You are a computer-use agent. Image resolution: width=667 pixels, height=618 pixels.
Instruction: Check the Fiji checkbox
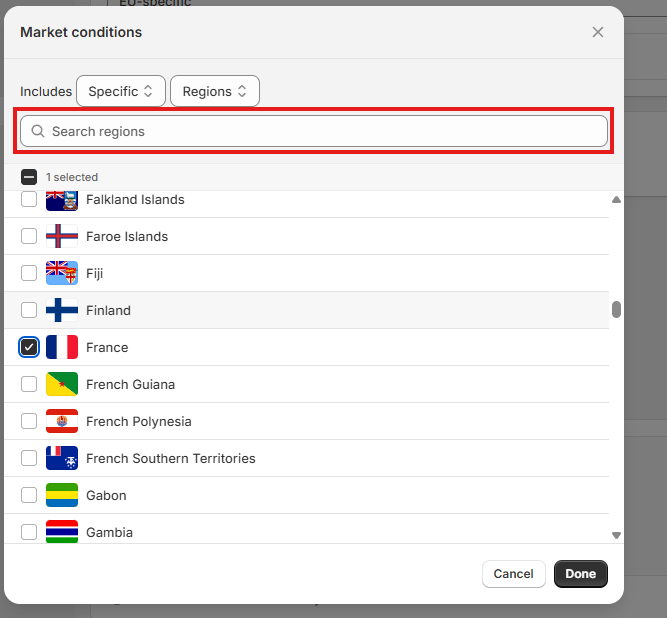29,273
